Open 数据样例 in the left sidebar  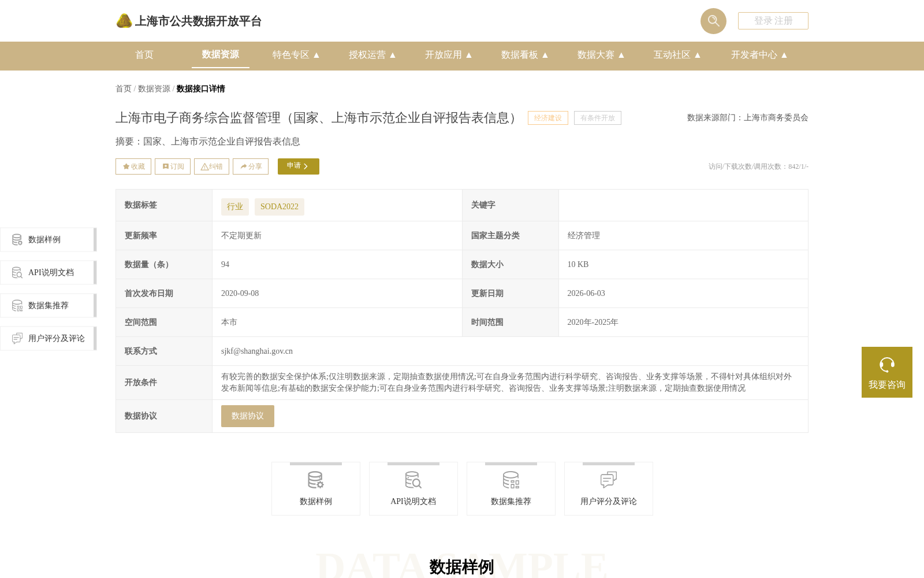(48, 239)
